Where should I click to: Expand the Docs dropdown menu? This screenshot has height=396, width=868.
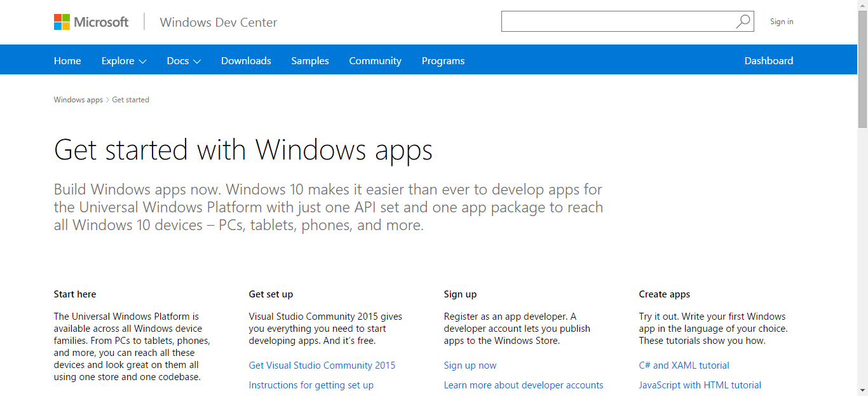pyautogui.click(x=183, y=60)
